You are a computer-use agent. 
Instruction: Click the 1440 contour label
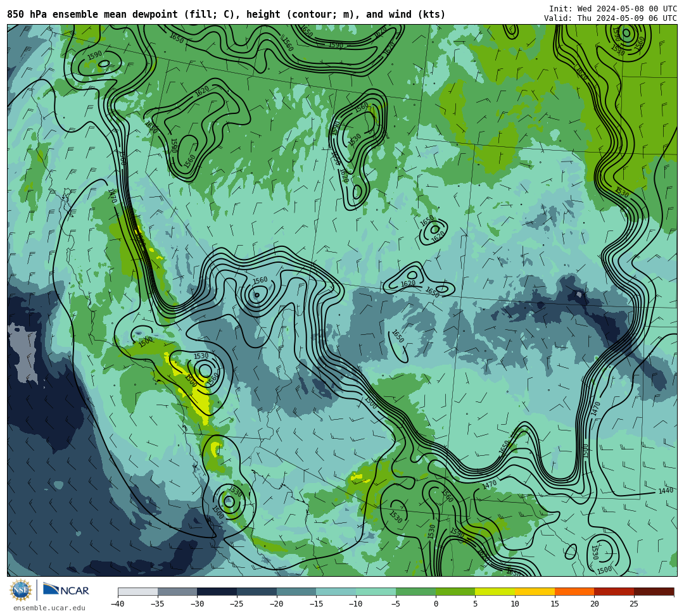pos(666,491)
